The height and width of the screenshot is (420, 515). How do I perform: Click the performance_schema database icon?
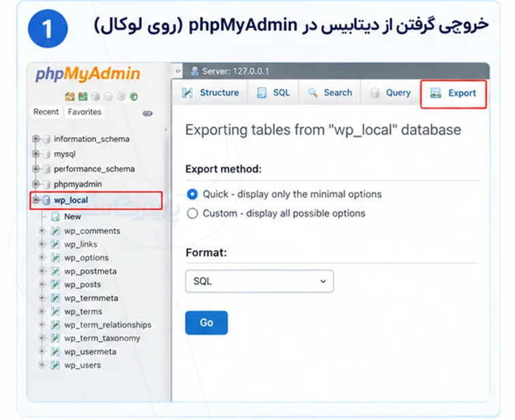(47, 169)
